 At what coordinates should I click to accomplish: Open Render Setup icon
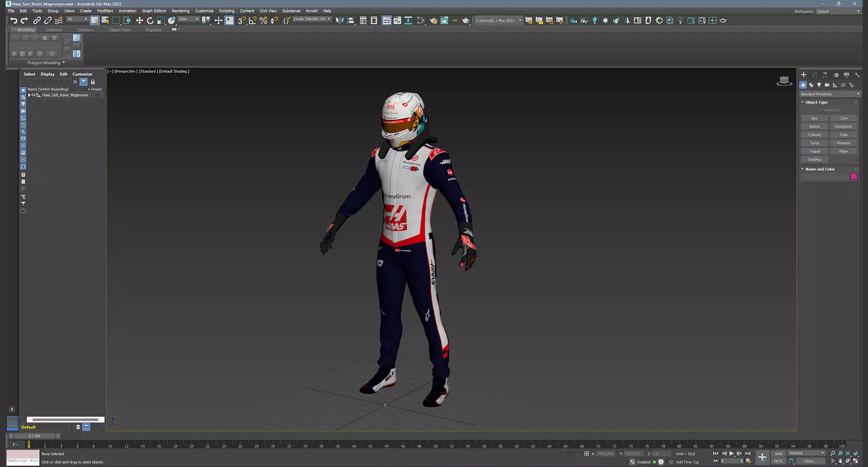(x=434, y=20)
